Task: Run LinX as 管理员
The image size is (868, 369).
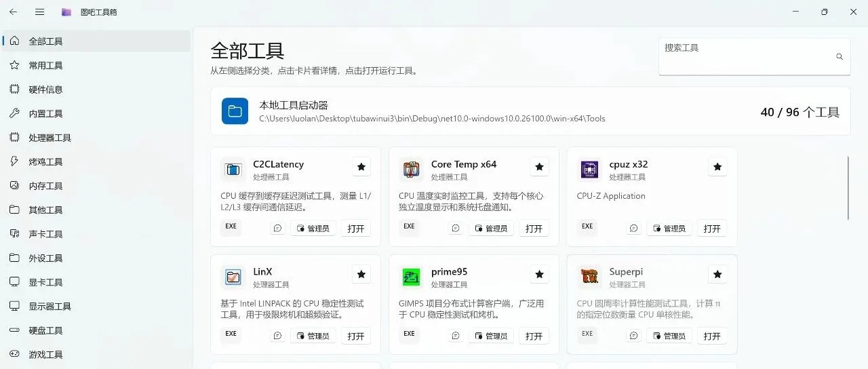Action: point(313,336)
